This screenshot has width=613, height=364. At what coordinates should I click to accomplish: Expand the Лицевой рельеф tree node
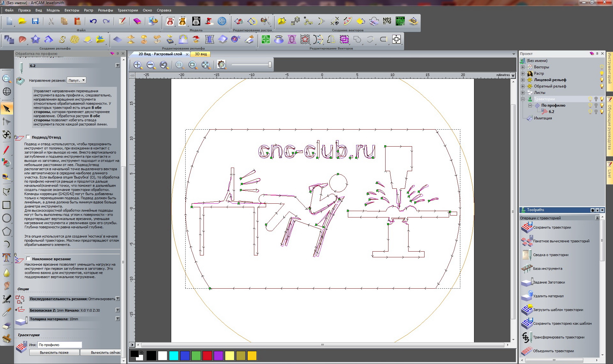click(523, 80)
